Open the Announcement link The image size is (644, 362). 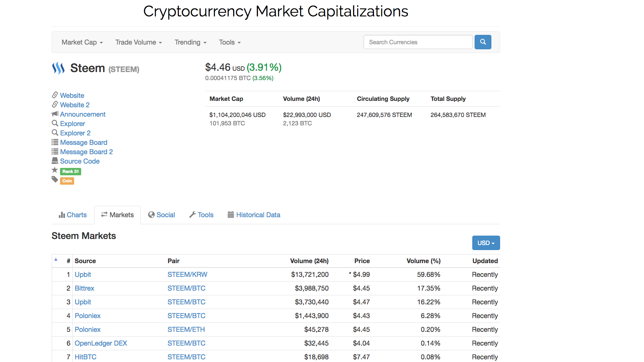(x=83, y=114)
